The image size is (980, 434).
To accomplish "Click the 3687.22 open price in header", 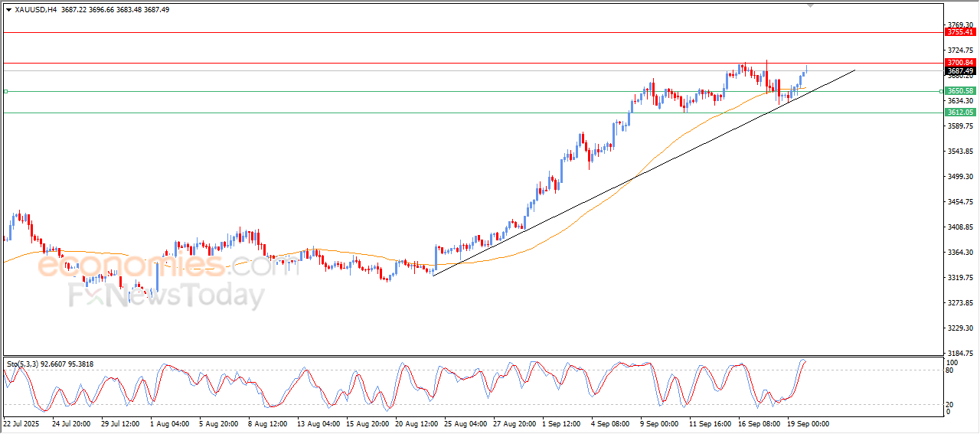I will [x=73, y=10].
